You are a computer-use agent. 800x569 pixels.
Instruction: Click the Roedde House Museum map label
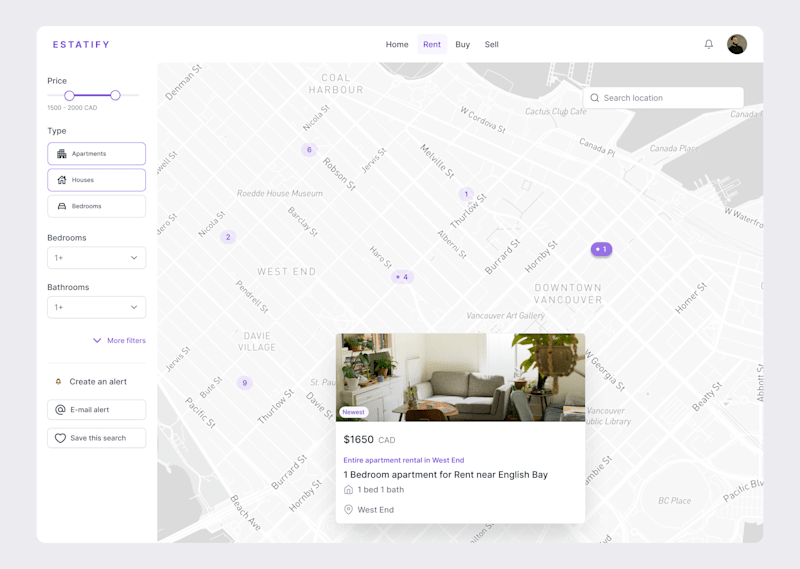280,193
